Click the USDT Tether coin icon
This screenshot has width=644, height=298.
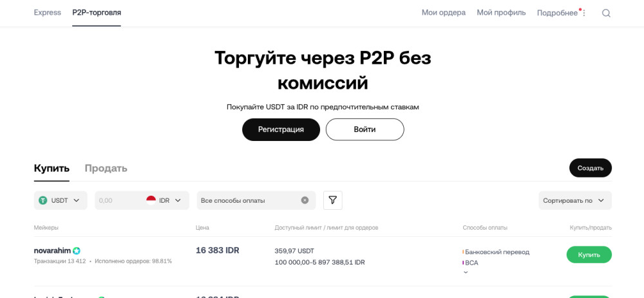click(x=43, y=200)
